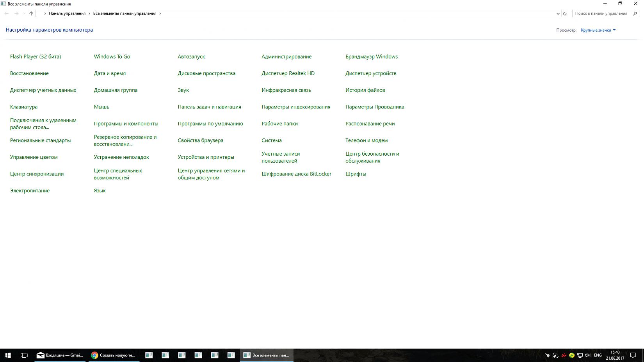Open Устранение неполадок

[x=121, y=157]
